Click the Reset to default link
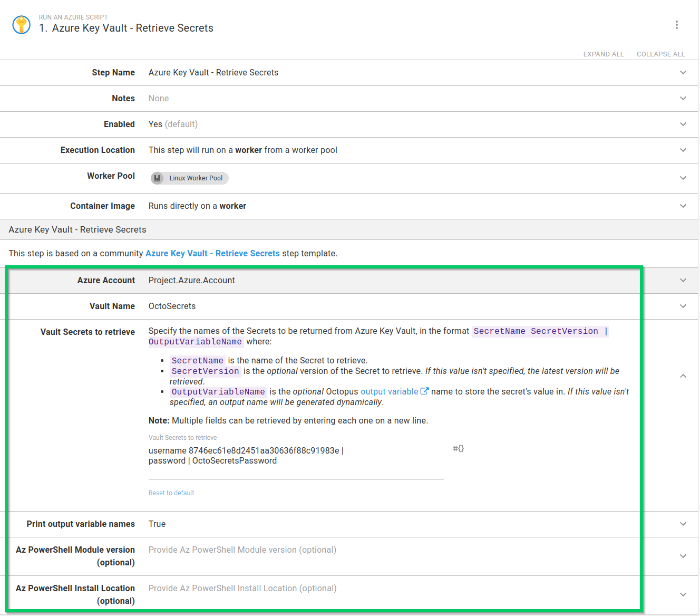 (x=171, y=493)
